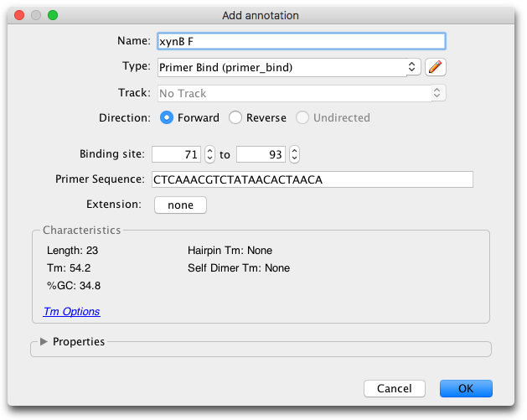
Task: Decrease the binding site end value
Action: [x=294, y=158]
